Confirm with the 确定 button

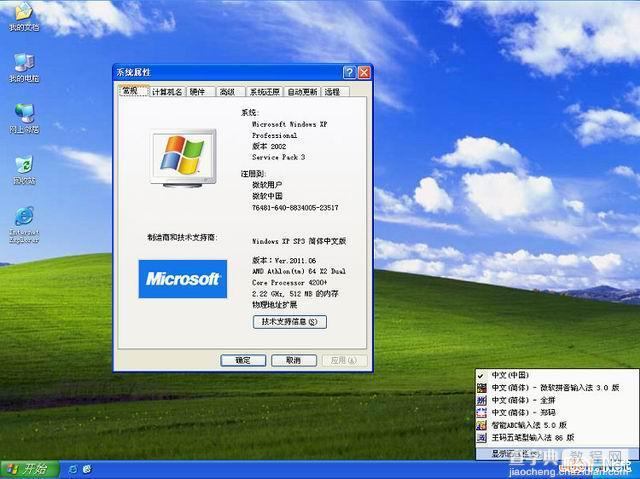[x=243, y=360]
